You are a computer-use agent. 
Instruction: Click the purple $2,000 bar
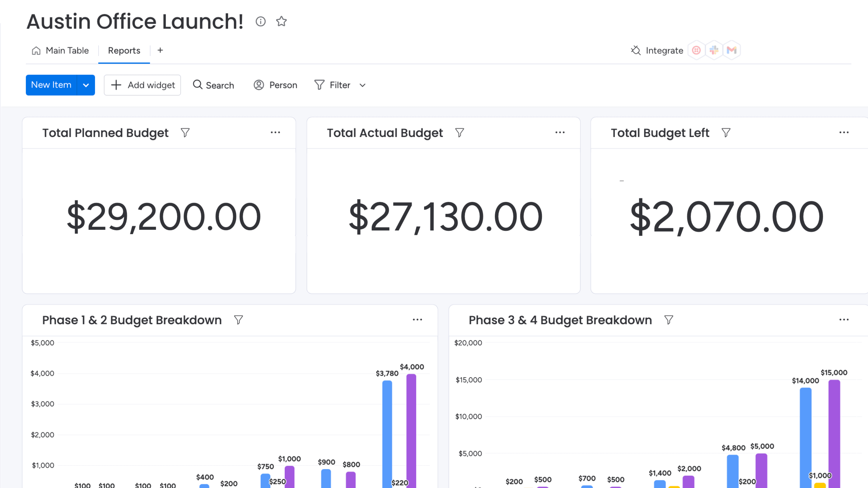point(688,482)
